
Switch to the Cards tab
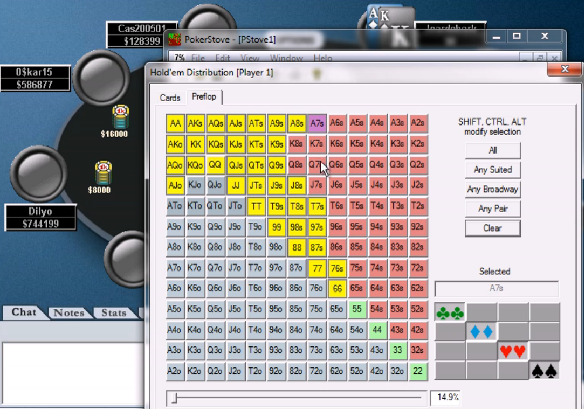[170, 98]
